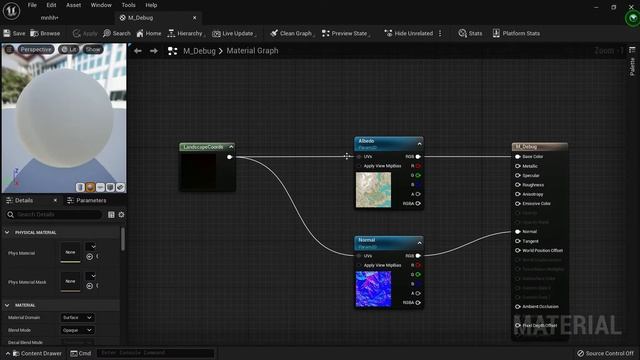Open the Perspective view dropdown
640x360 pixels.
(x=36, y=49)
